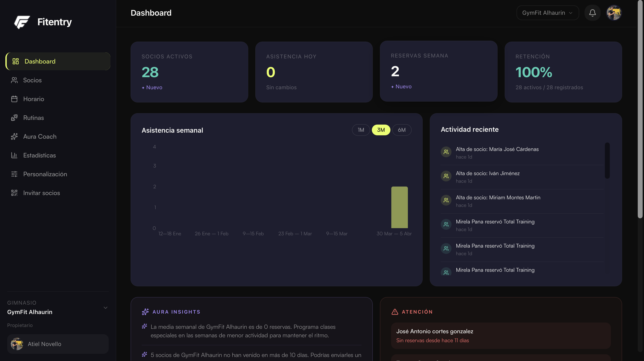Select the Estadísticas chart icon
The image size is (644, 361).
(x=14, y=155)
